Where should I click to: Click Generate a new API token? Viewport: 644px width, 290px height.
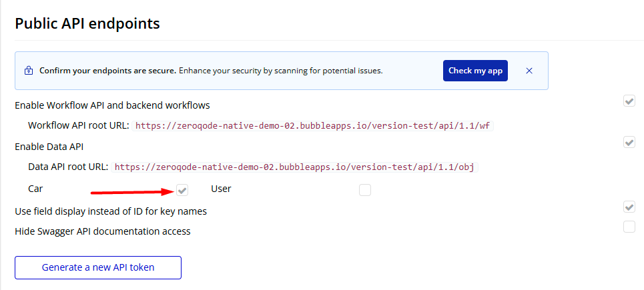coord(98,267)
